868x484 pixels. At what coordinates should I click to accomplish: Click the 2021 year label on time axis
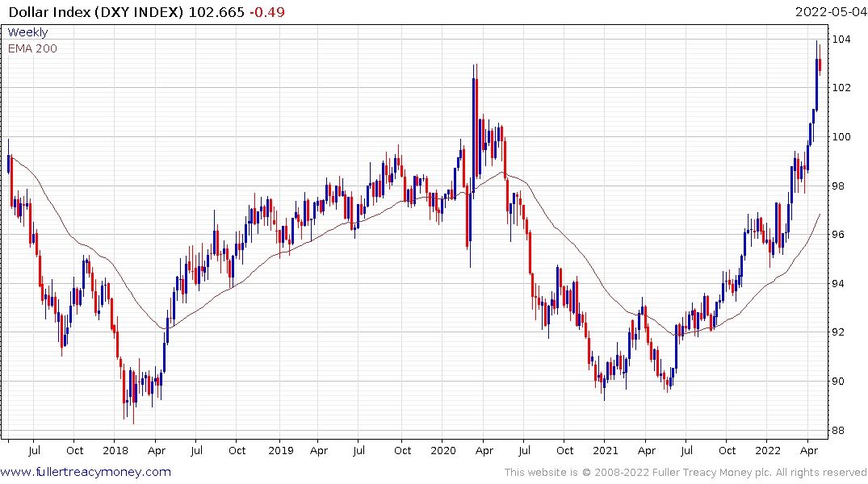605,450
